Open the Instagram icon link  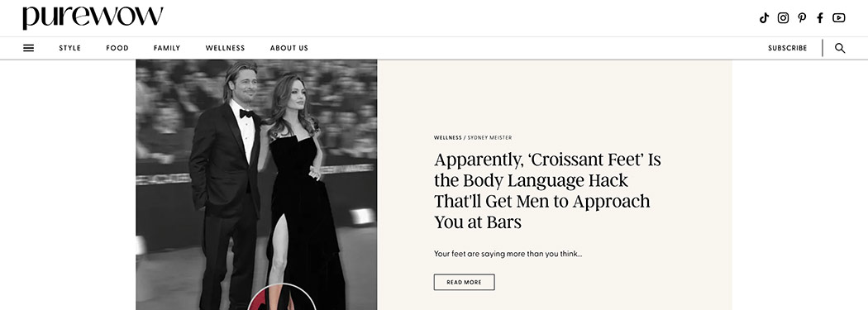point(783,17)
